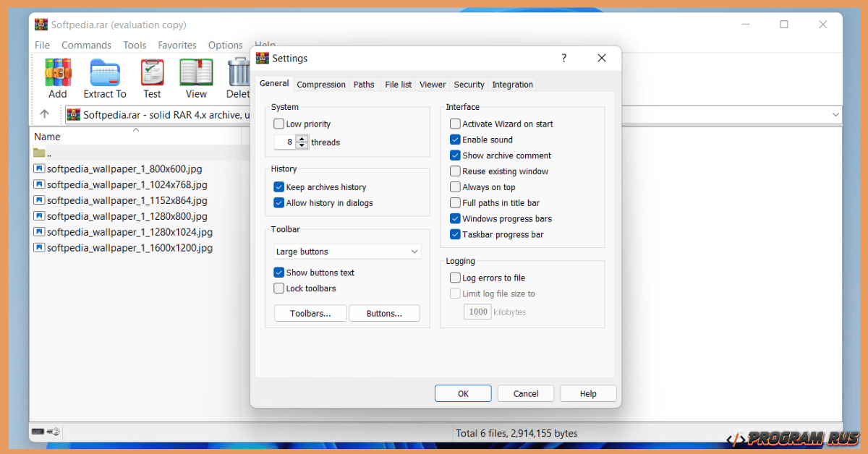Open the toolbar button size dropdown showing Large buttons
This screenshot has width=868, height=454.
tap(346, 251)
